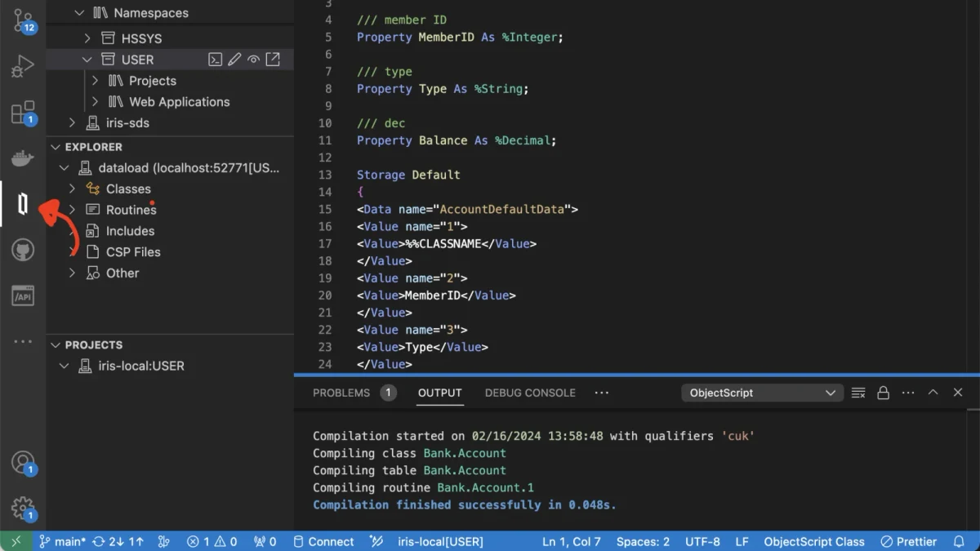Open the Run and Debug view
Image resolution: width=980 pixels, height=551 pixels.
tap(23, 66)
